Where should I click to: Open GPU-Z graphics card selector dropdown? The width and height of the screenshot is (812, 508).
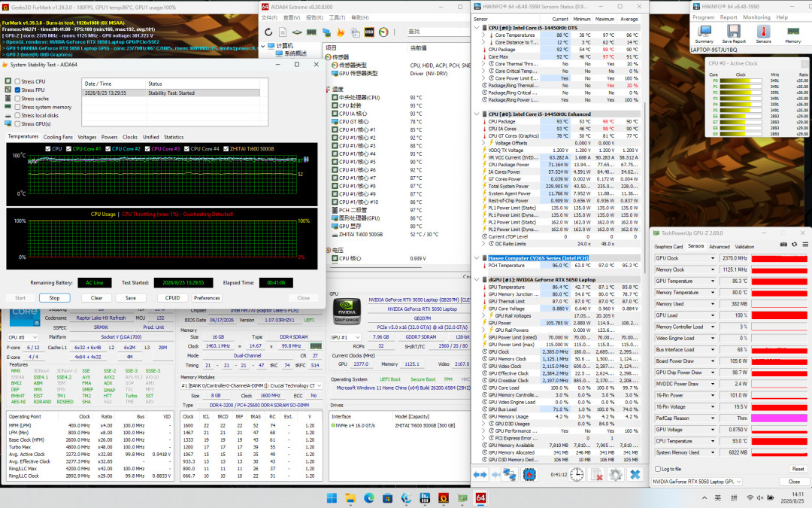[696, 482]
